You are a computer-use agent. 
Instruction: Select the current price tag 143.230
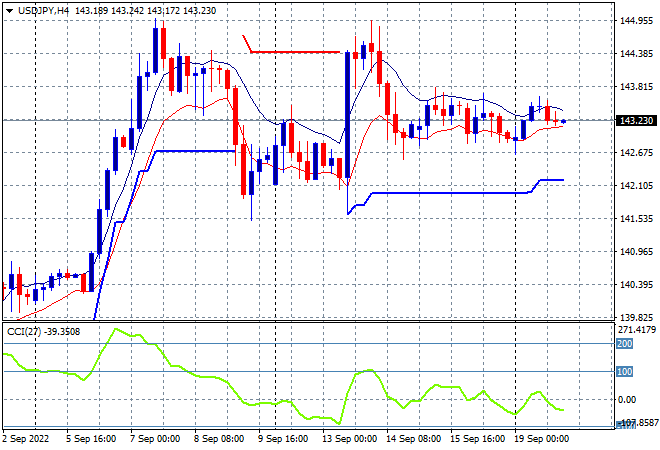(636, 121)
